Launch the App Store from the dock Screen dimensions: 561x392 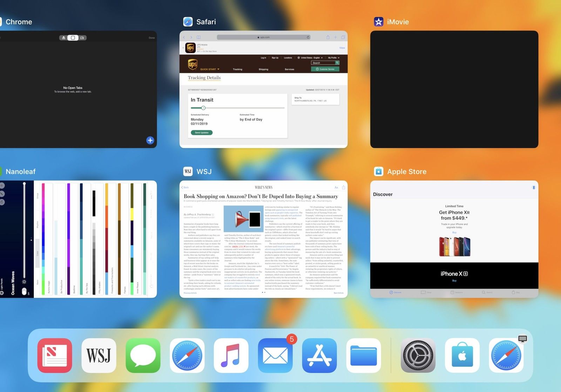[319, 355]
